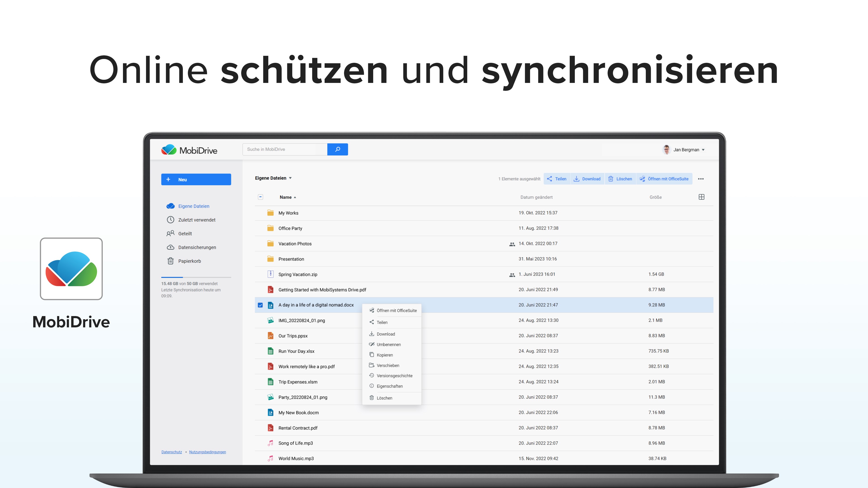This screenshot has height=488, width=868.
Task: Expand the Eigene Dateien breadcrumb dropdown
Action: tap(290, 178)
